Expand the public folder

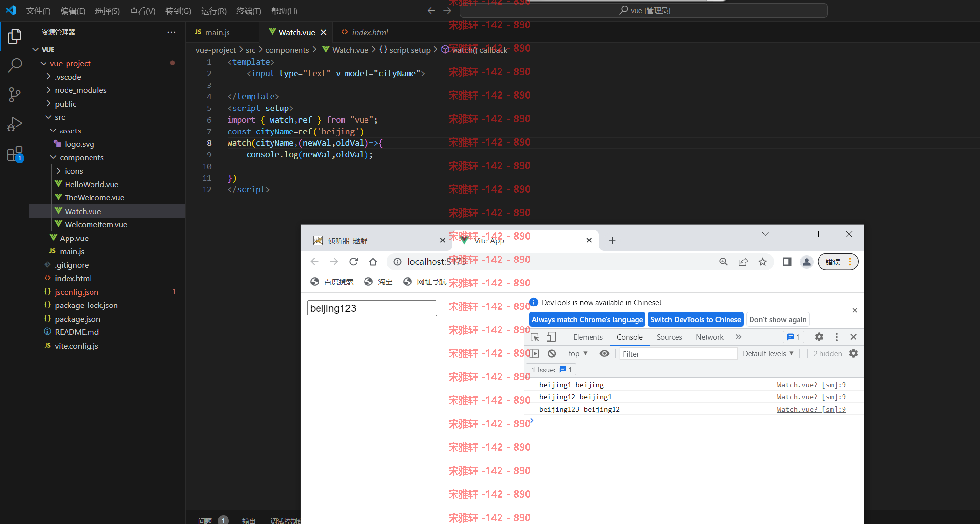click(48, 104)
